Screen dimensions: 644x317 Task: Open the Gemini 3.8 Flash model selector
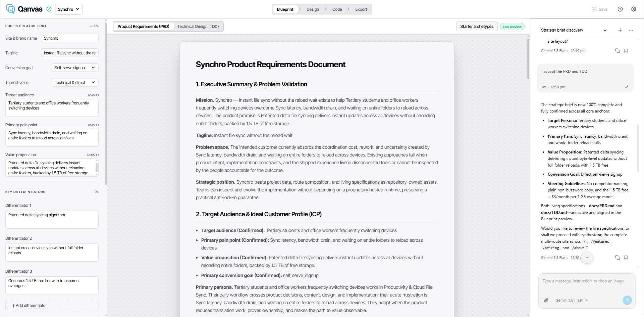pos(572,300)
